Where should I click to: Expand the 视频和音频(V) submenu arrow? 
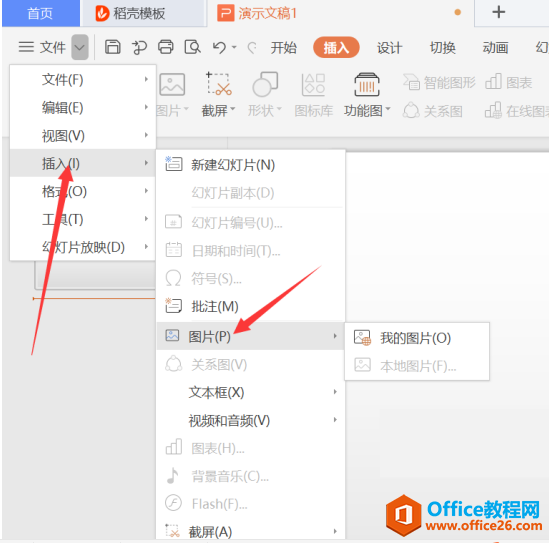point(335,420)
